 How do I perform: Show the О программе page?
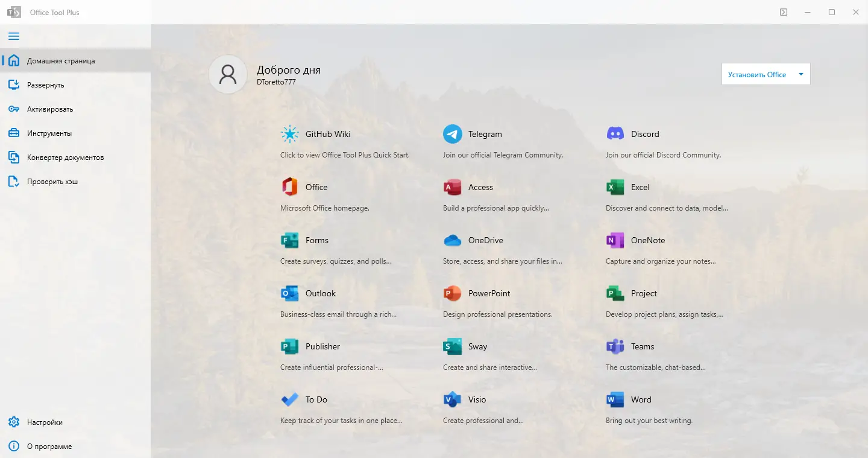(x=75, y=446)
